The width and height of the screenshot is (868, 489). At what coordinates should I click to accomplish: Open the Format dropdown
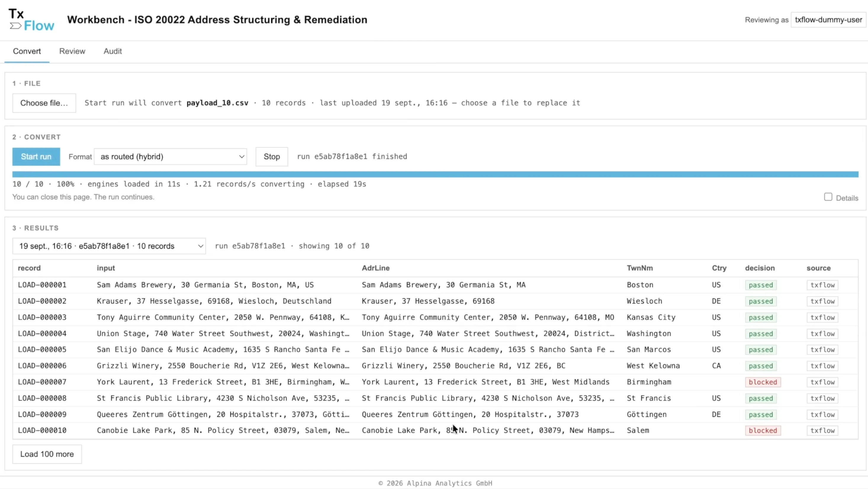click(x=171, y=156)
